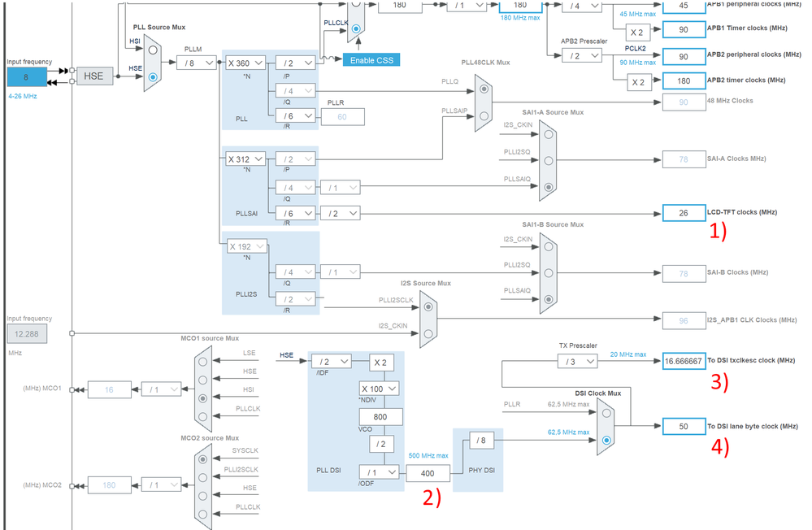This screenshot has width=812, height=530.
Task: Open main PLL /P divider dropdown
Action: point(295,63)
